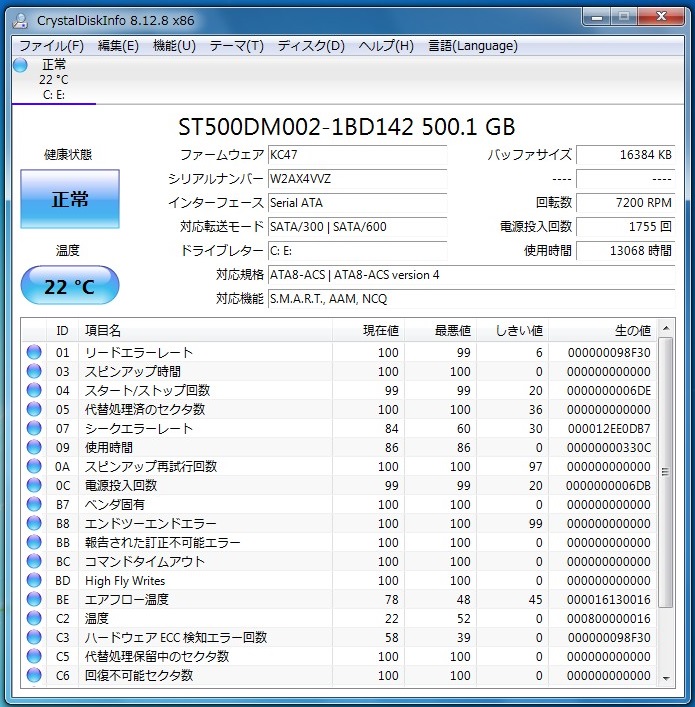695x707 pixels.
Task: Click status icon for C2 温度
Action: point(34,618)
